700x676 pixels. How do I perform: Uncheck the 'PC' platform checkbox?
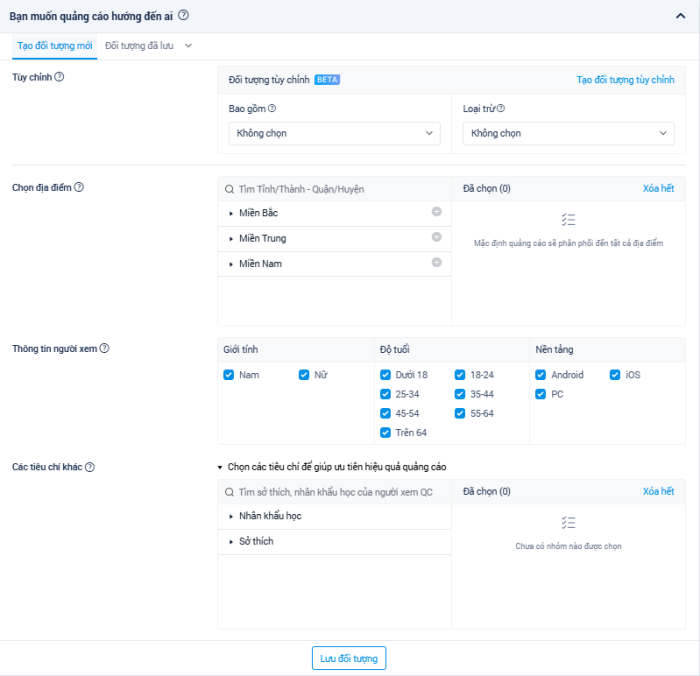point(541,394)
